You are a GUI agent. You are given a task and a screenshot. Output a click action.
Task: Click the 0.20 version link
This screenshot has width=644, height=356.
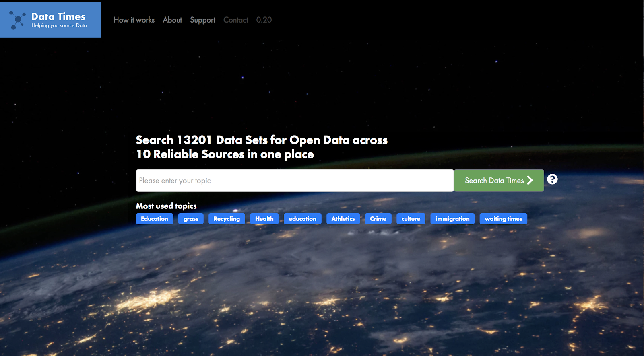[x=264, y=20]
